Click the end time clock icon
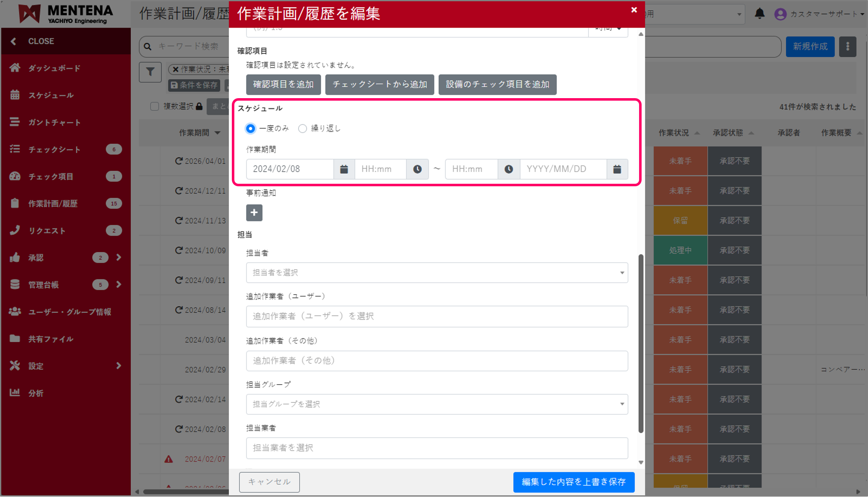 (508, 169)
